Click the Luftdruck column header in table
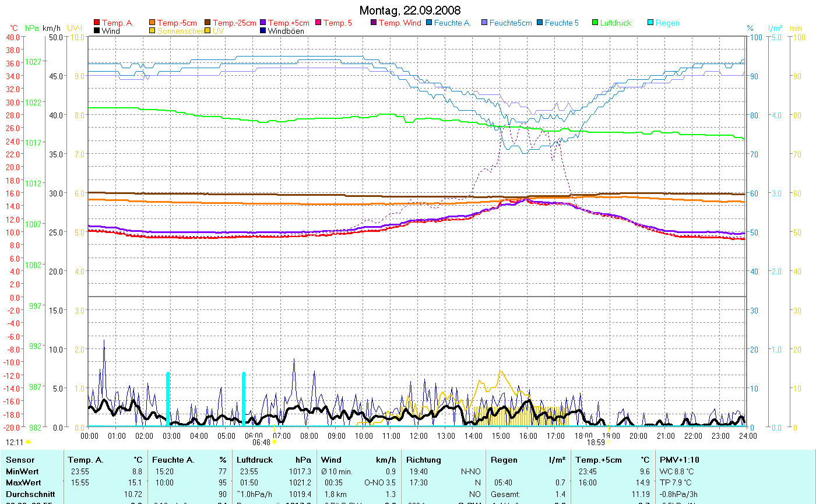Image resolution: width=816 pixels, height=504 pixels. click(x=254, y=460)
